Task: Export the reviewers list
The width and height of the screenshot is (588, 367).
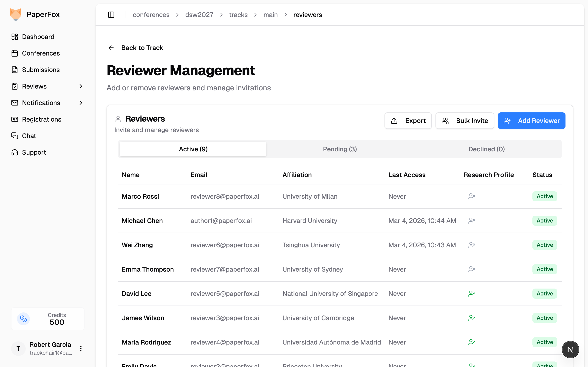Action: (408, 121)
